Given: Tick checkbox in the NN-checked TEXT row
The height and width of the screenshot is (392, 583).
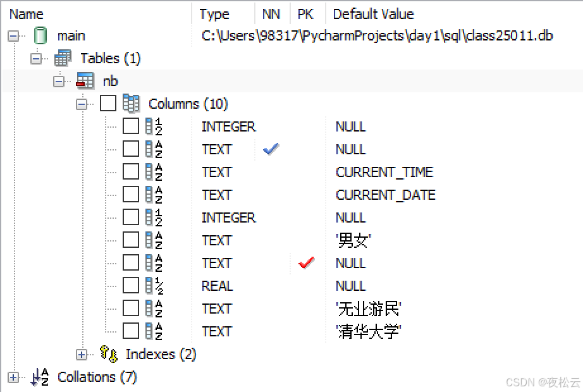Looking at the screenshot, I should tap(131, 149).
